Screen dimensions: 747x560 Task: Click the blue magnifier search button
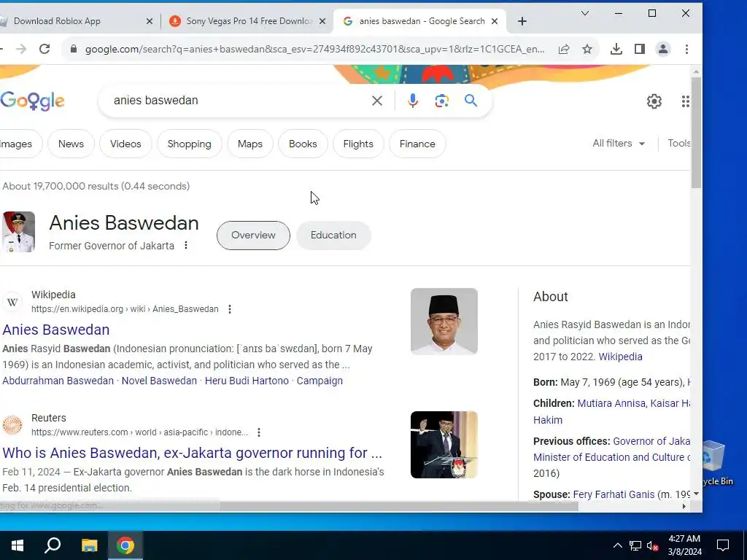pyautogui.click(x=471, y=101)
